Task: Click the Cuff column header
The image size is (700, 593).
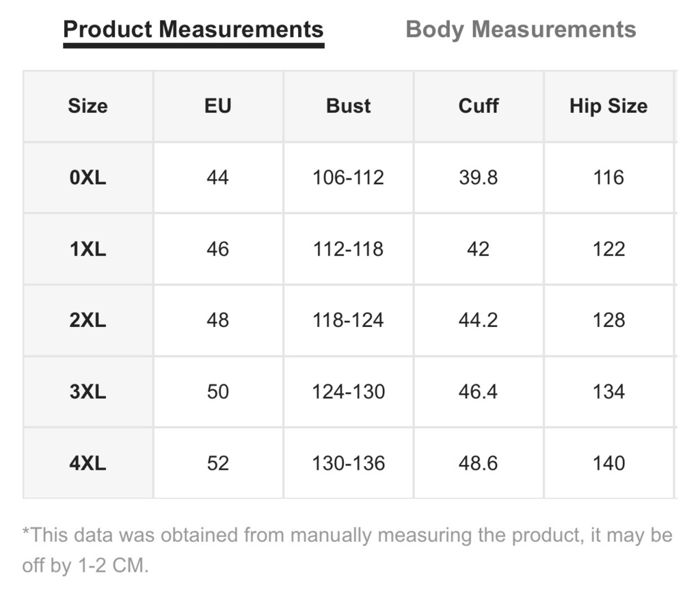Action: point(479,106)
